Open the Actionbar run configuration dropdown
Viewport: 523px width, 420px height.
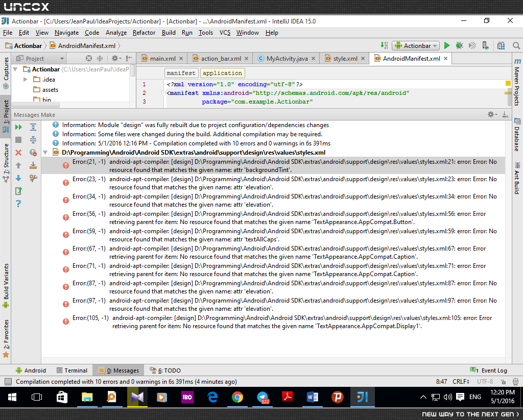pyautogui.click(x=416, y=45)
